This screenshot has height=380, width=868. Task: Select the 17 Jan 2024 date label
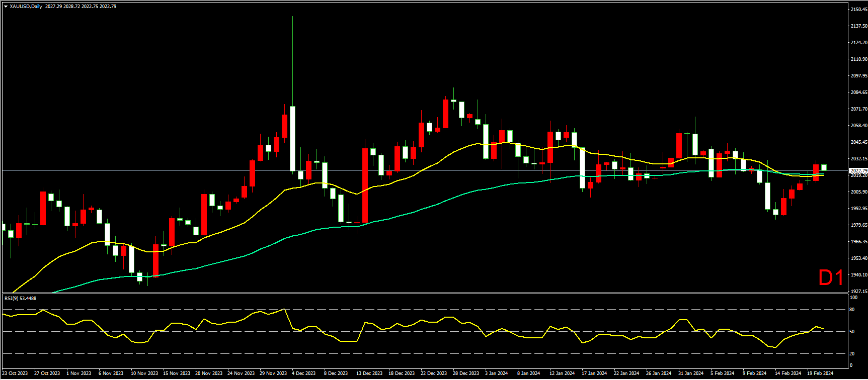(594, 373)
